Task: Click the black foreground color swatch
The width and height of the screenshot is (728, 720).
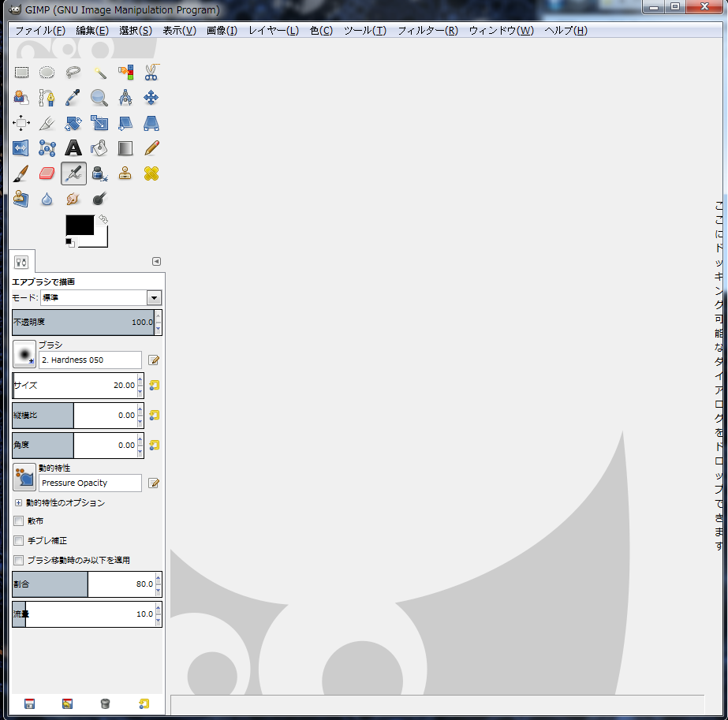Action: click(x=80, y=225)
